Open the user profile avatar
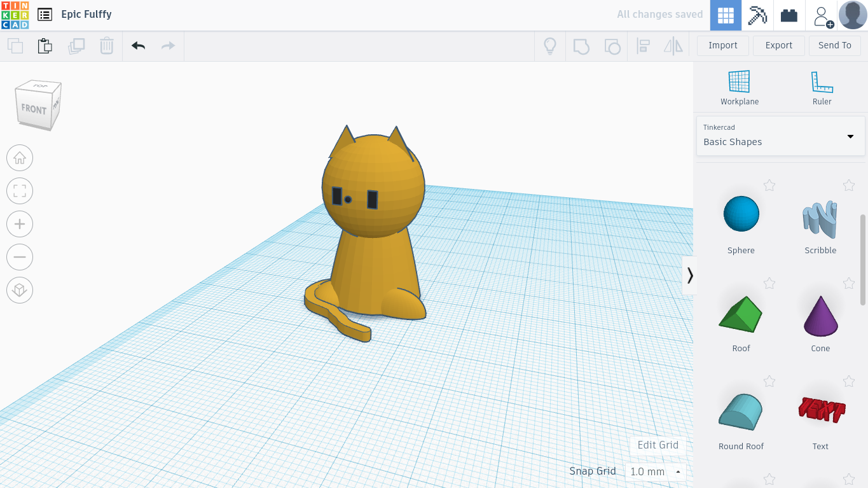Viewport: 868px width, 488px height. point(853,15)
